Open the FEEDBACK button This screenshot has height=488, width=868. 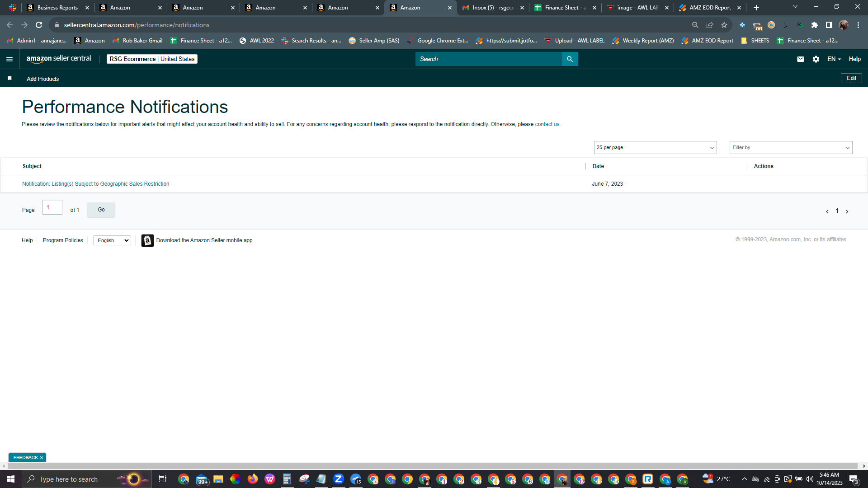tap(25, 458)
